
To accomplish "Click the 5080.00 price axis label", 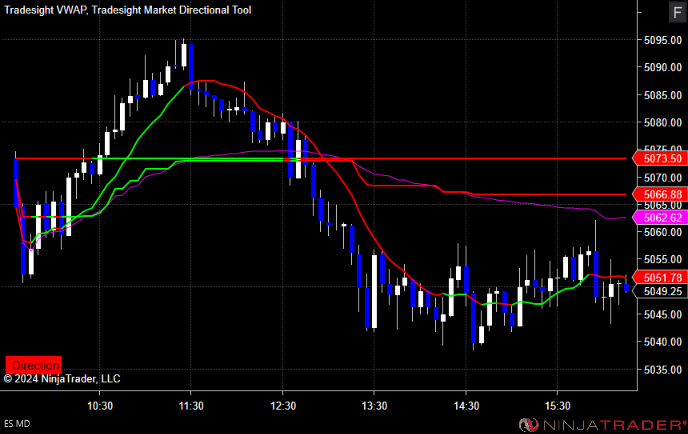I will (663, 122).
